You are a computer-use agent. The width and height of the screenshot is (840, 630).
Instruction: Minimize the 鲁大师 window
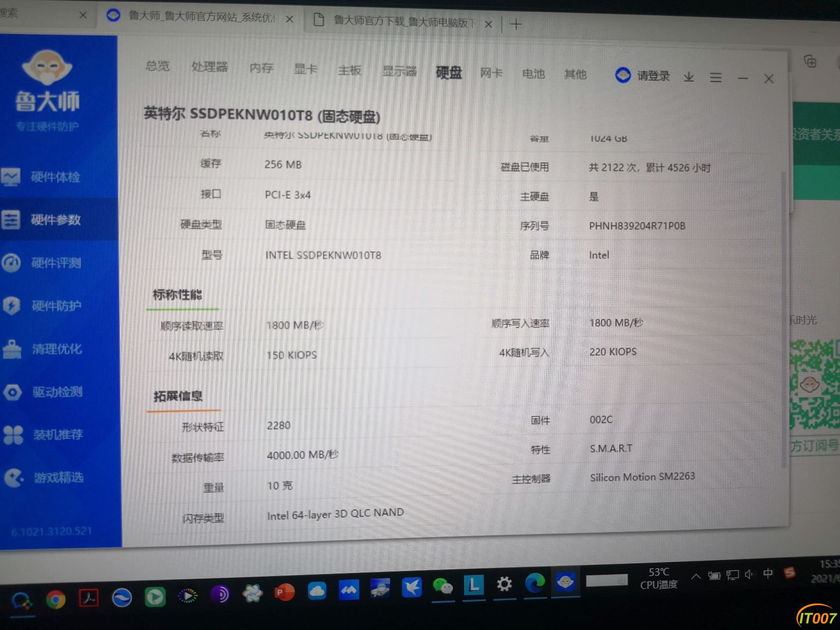[x=743, y=78]
